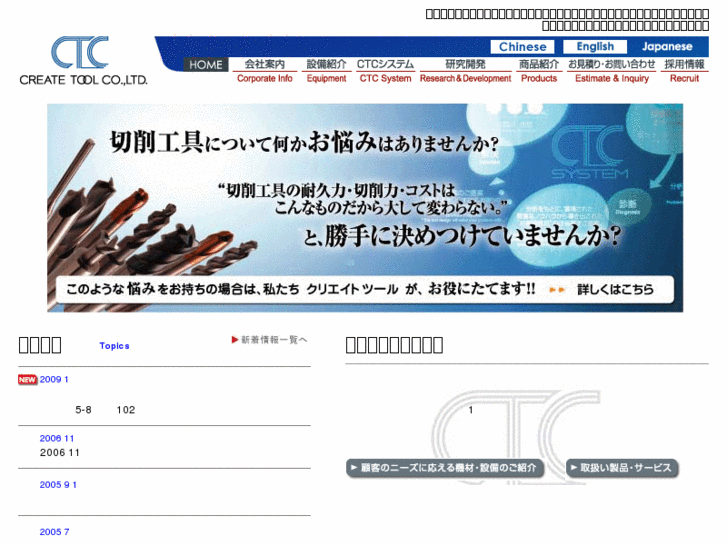Click 詳しくはこちら in the banner
Image resolution: width=727 pixels, height=545 pixels.
pyautogui.click(x=615, y=289)
